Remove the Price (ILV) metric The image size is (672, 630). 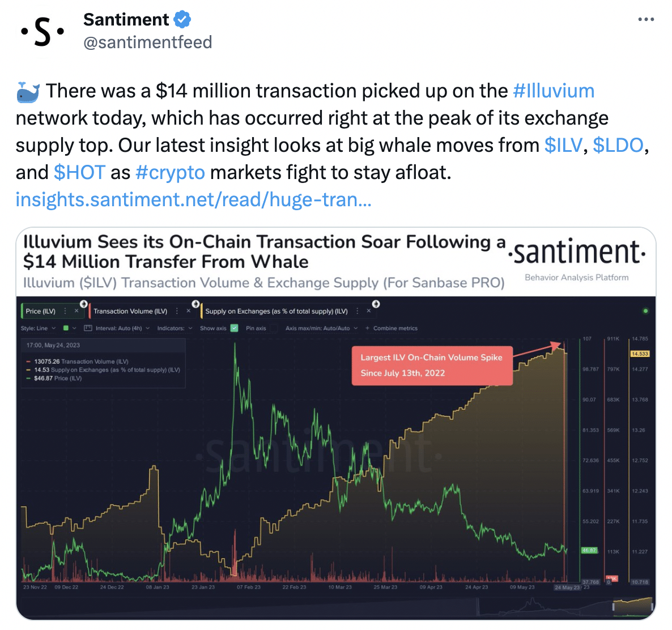pos(76,311)
